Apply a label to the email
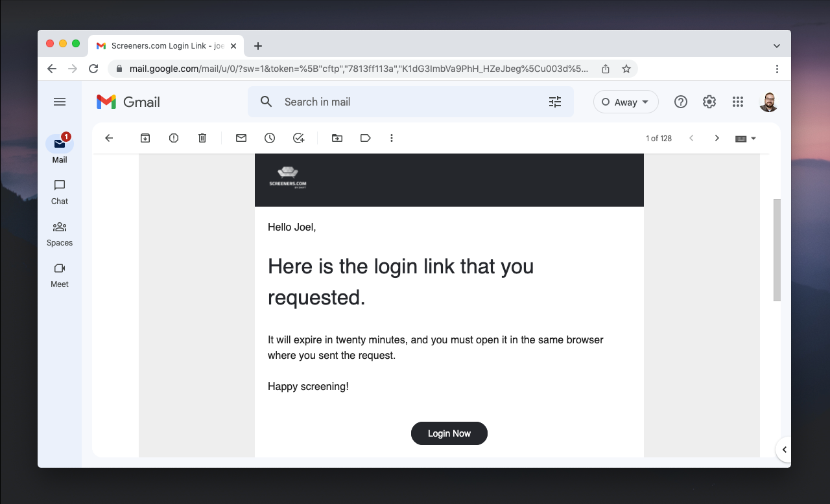Screen dimensions: 830x504 365,138
